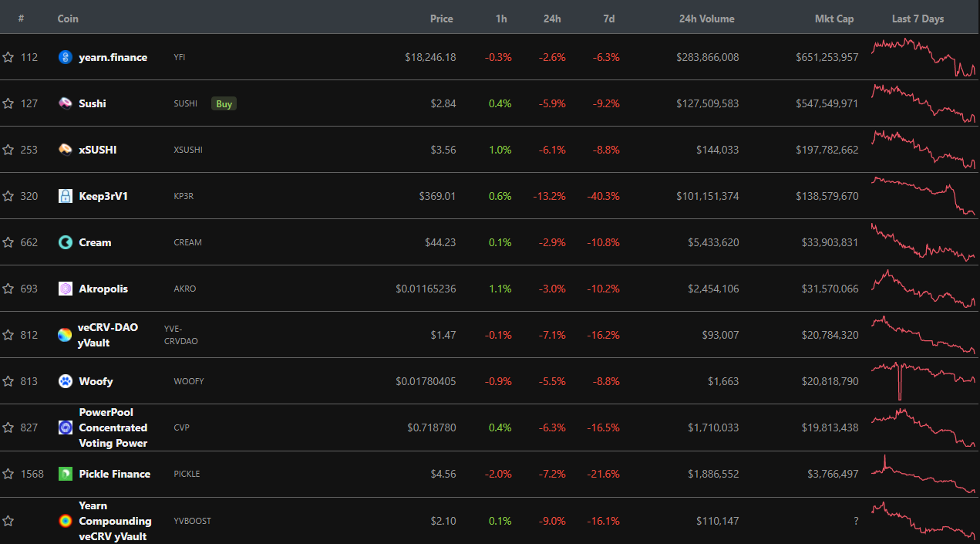Click the xSUSHI coin logo
The height and width of the screenshot is (544, 980).
66,150
